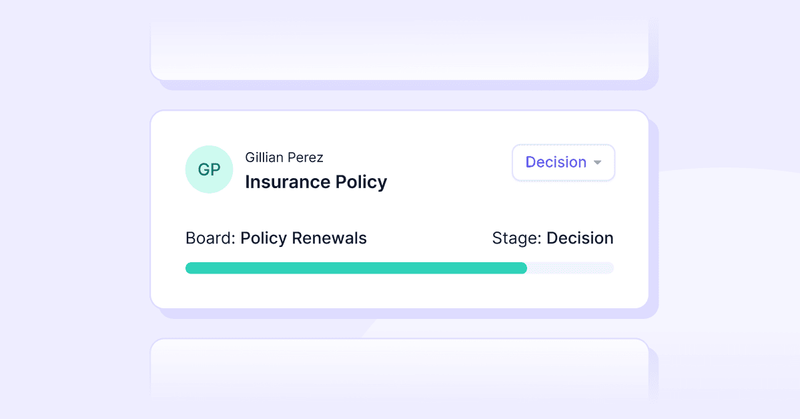Click the purple "Decision" text in dropdown
The width and height of the screenshot is (800, 419).
(555, 163)
